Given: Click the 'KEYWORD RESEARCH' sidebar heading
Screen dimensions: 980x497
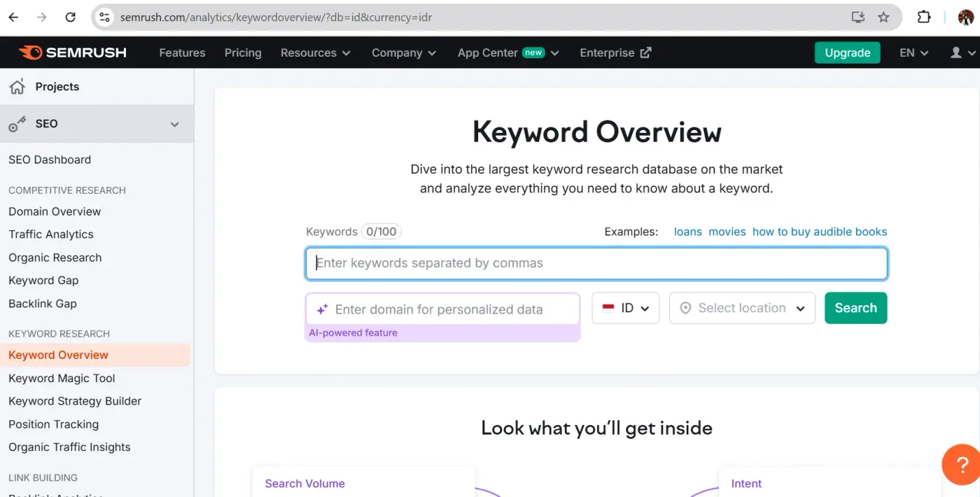Looking at the screenshot, I should [x=59, y=334].
